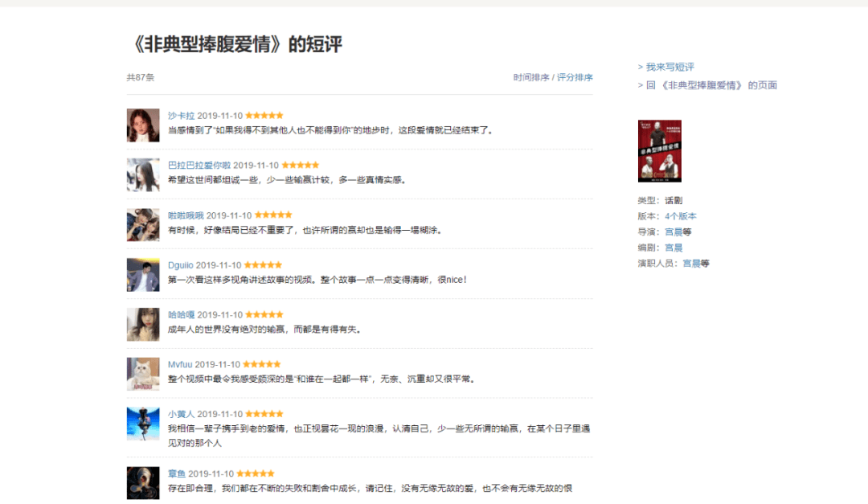
Task: Open username link 沙卡拉
Action: coord(181,116)
